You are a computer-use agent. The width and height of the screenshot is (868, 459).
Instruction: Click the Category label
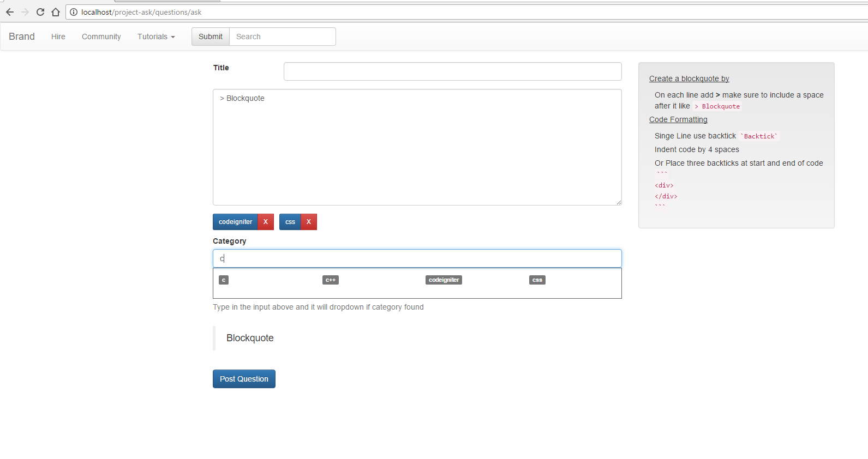[x=229, y=241]
